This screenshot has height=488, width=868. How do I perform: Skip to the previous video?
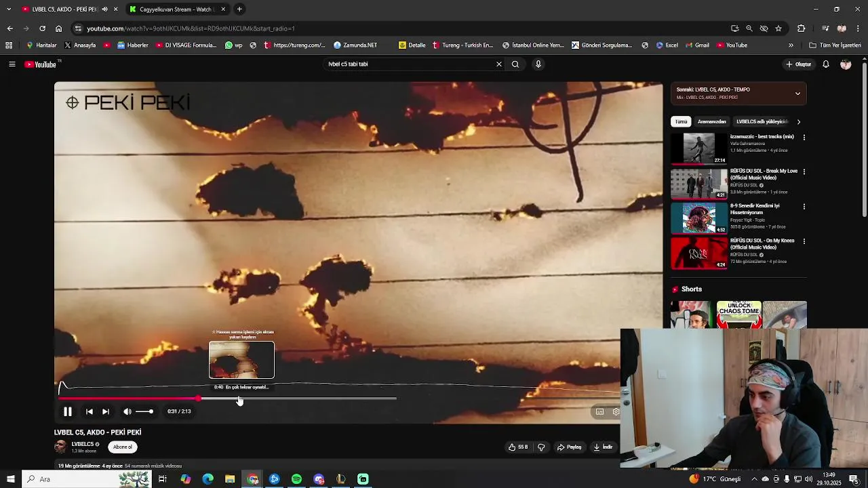(89, 411)
